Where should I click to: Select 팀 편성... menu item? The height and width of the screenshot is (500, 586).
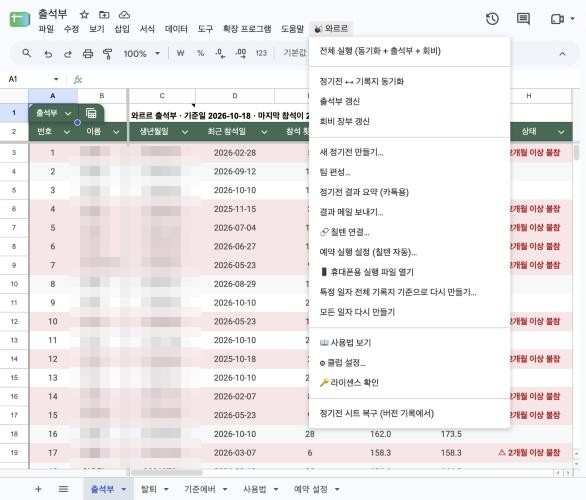[410, 172]
